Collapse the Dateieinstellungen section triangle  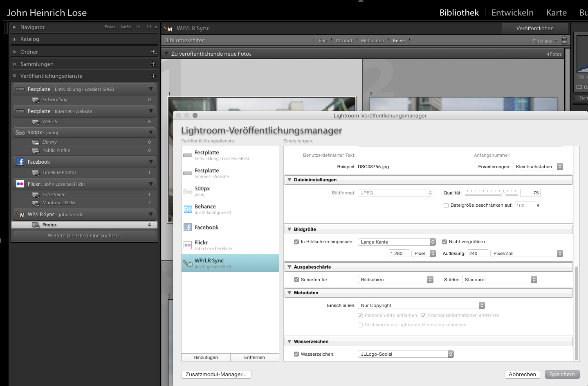click(290, 180)
